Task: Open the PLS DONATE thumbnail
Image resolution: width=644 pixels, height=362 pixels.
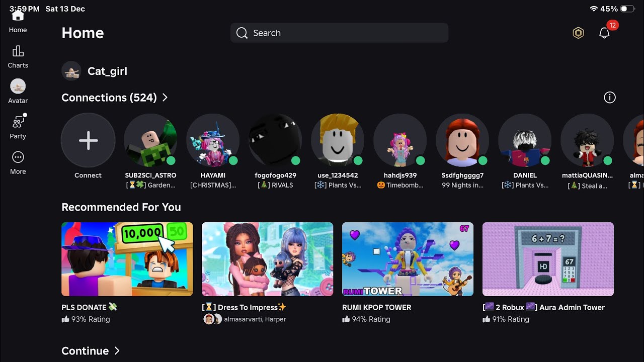Action: pyautogui.click(x=127, y=259)
